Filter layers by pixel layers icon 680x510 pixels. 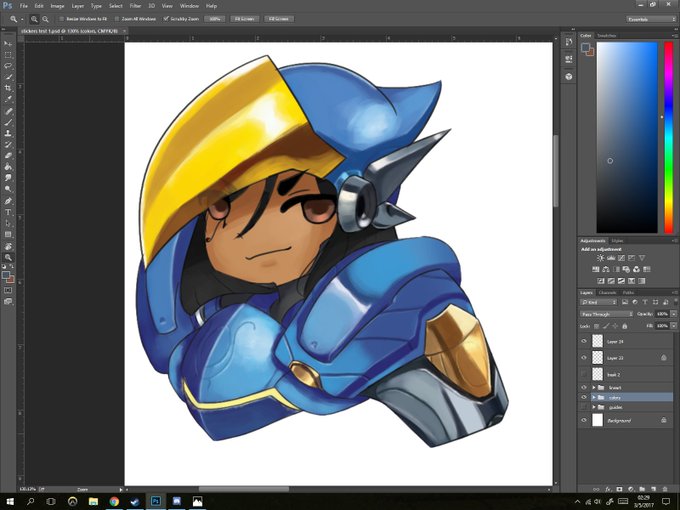tap(625, 302)
